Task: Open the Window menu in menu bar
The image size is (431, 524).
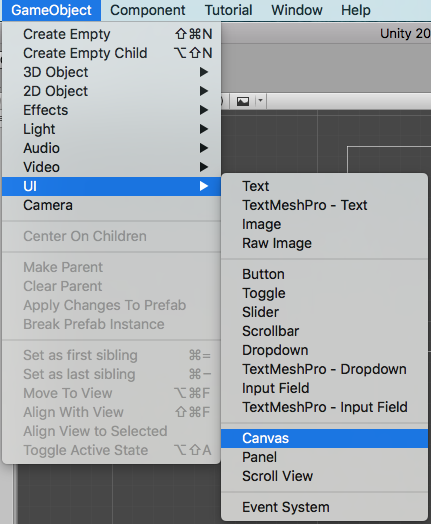Action: [x=297, y=10]
